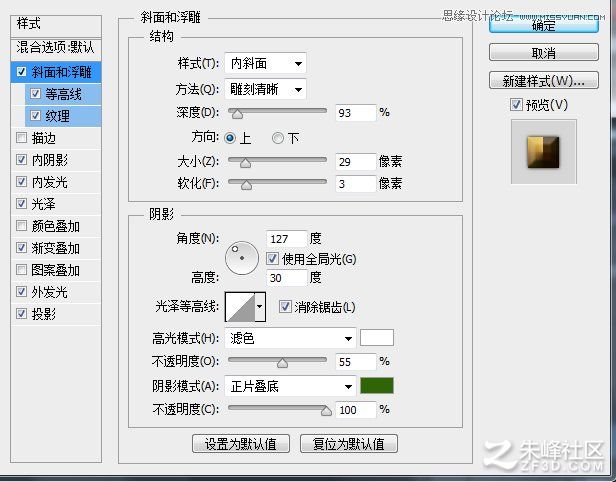616x482 pixels.
Task: Toggle the 内发光 checkbox
Action: pos(21,181)
